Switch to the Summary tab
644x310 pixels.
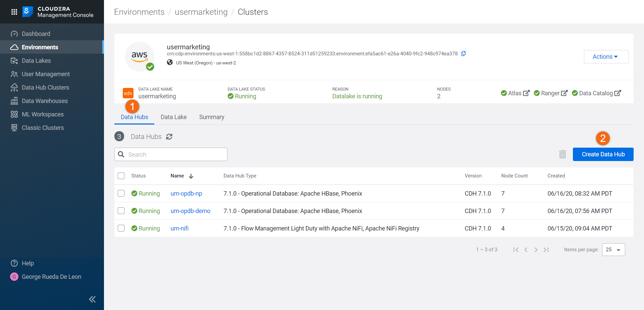pyautogui.click(x=212, y=117)
